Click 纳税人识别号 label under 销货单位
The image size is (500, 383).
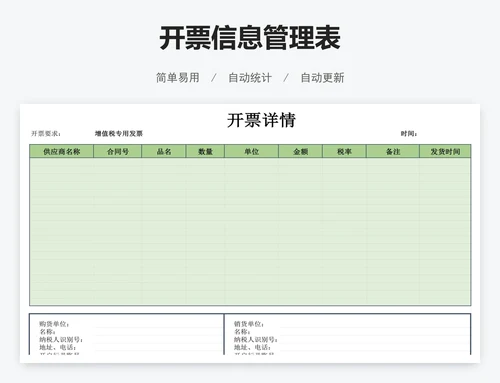pos(255,339)
